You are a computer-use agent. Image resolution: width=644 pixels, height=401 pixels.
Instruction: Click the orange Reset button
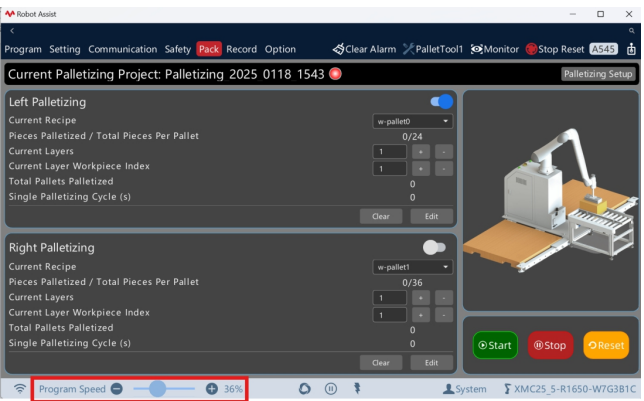click(x=606, y=345)
